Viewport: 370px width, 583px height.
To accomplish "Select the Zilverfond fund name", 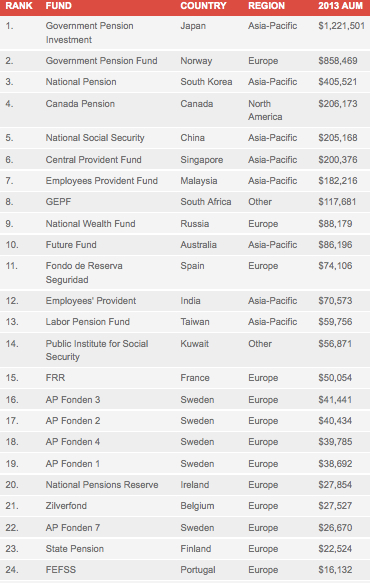I will (66, 506).
